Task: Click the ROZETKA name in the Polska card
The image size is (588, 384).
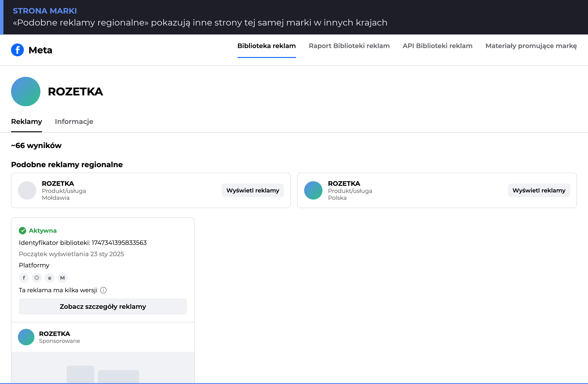Action: click(344, 183)
